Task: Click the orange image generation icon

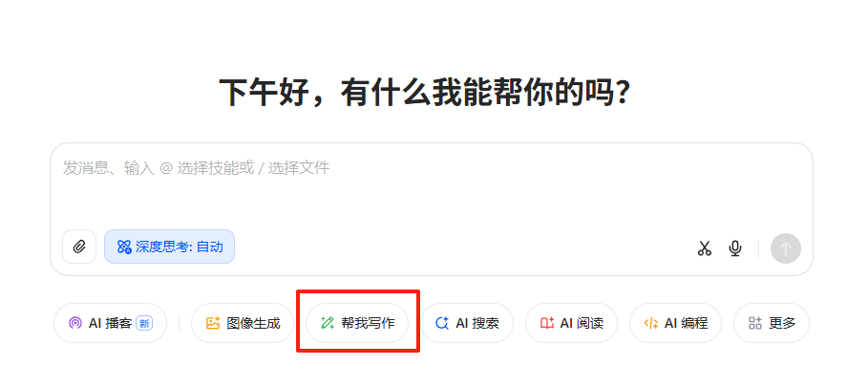Action: click(x=213, y=323)
